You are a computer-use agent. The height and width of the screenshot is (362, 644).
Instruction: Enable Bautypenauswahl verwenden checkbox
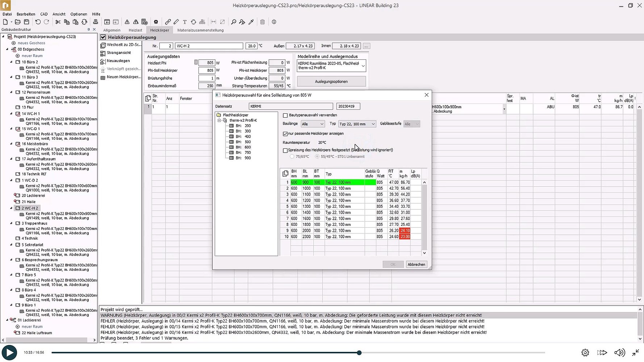tap(285, 115)
